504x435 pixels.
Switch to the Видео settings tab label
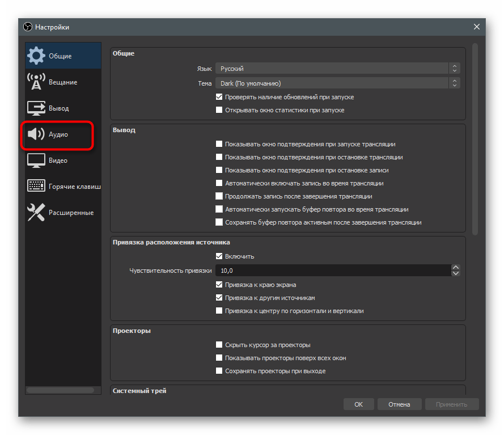pyautogui.click(x=58, y=161)
